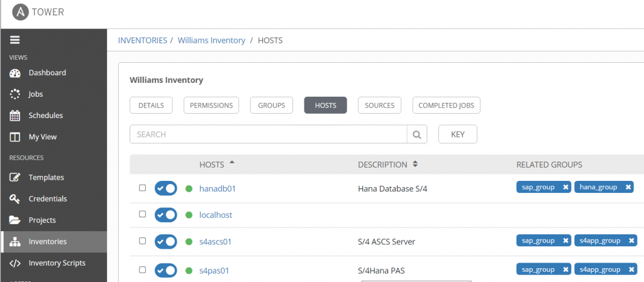Collapse the sidebar with the hamburger icon
Screen dimensions: 644x282
pos(15,40)
